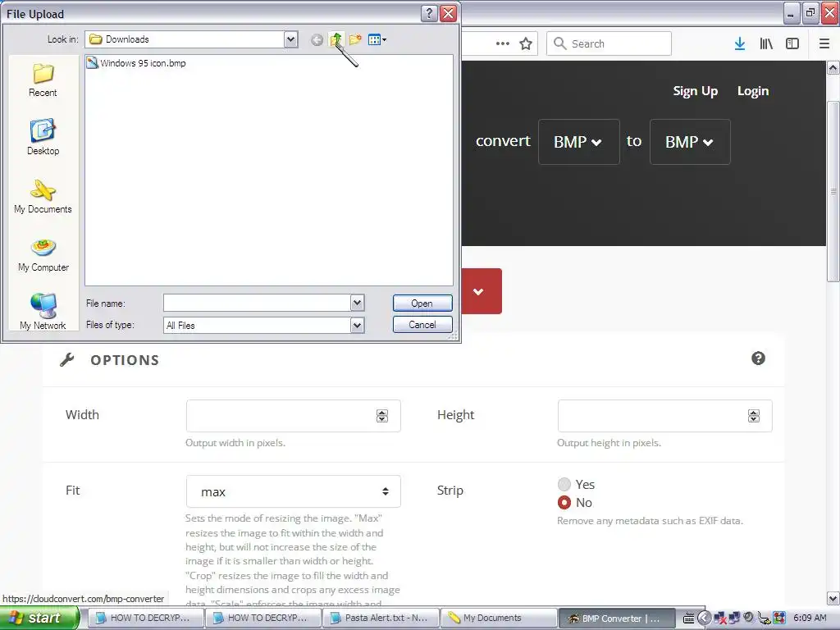
Task: Click the clock showing 6:09 AM
Action: pos(810,619)
